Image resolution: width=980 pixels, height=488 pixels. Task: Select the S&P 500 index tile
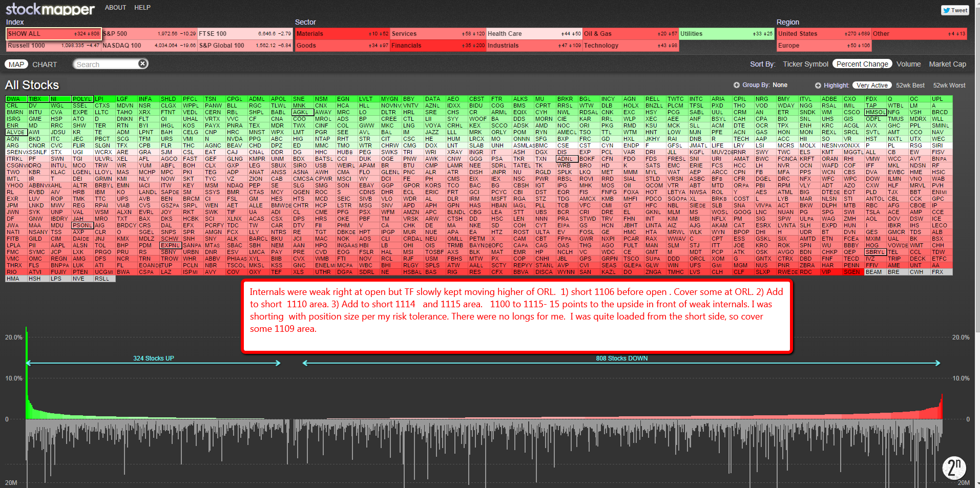pyautogui.click(x=149, y=34)
